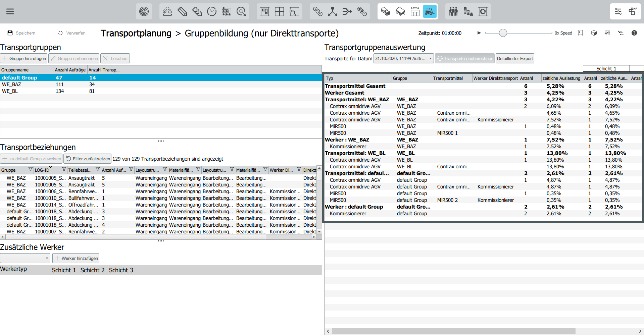This screenshot has width=644, height=335.
Task: Click the grid layout icon
Action: pyautogui.click(x=279, y=12)
